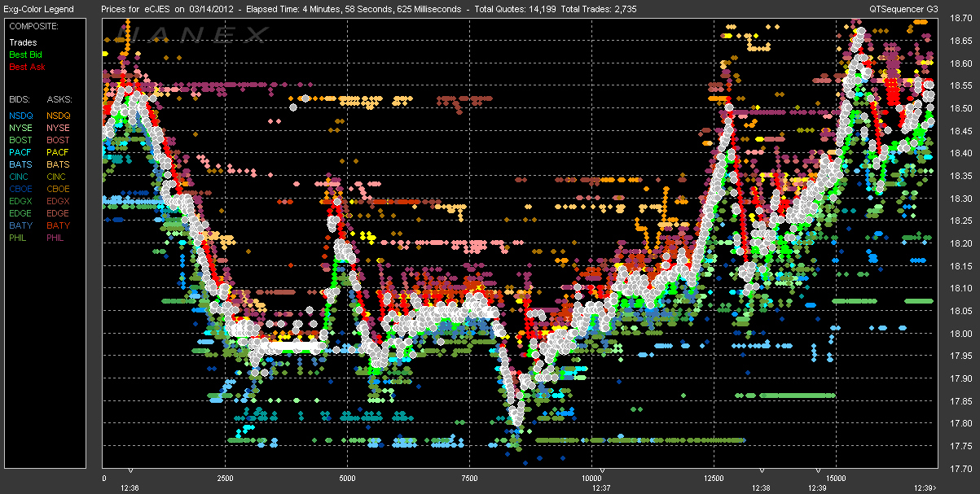Viewport: 980px width, 494px height.
Task: Select the Best Bid legend entry
Action: tap(25, 55)
